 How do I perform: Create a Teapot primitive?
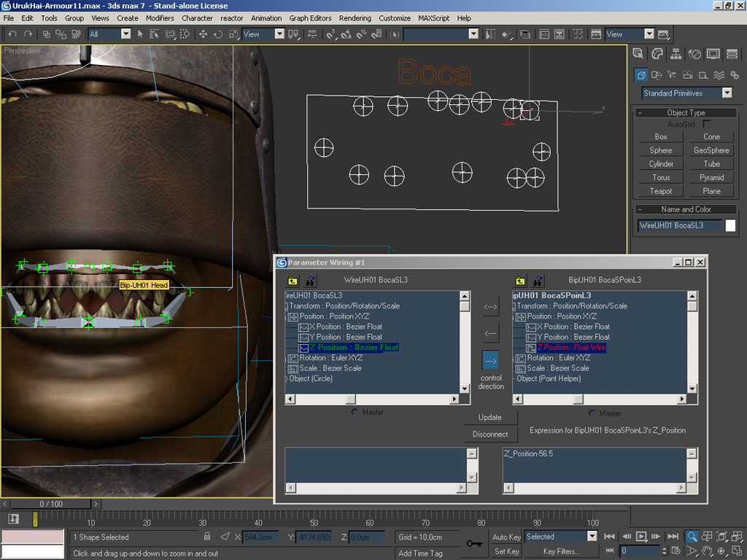tap(661, 191)
